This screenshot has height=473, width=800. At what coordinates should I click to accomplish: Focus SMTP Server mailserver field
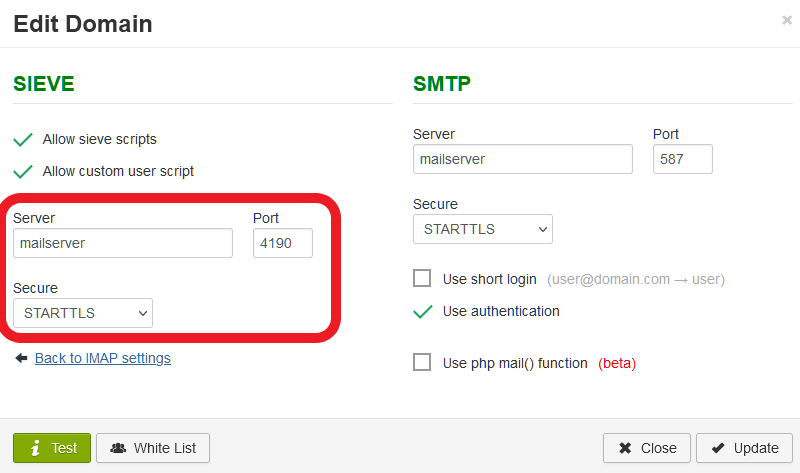pos(523,159)
